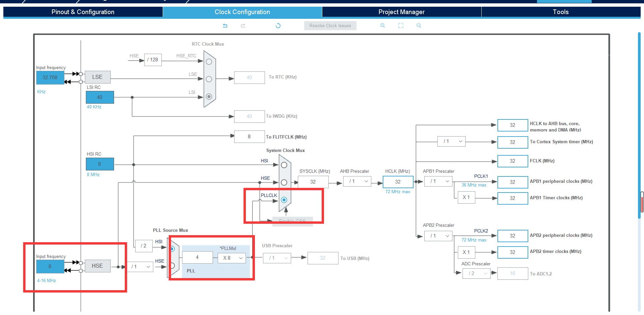Open the APB2 Prescaler dropdown
The height and width of the screenshot is (315, 644).
439,236
